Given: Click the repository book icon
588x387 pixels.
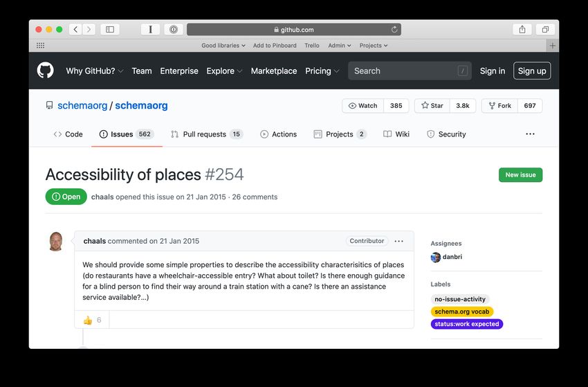Looking at the screenshot, I should point(50,105).
